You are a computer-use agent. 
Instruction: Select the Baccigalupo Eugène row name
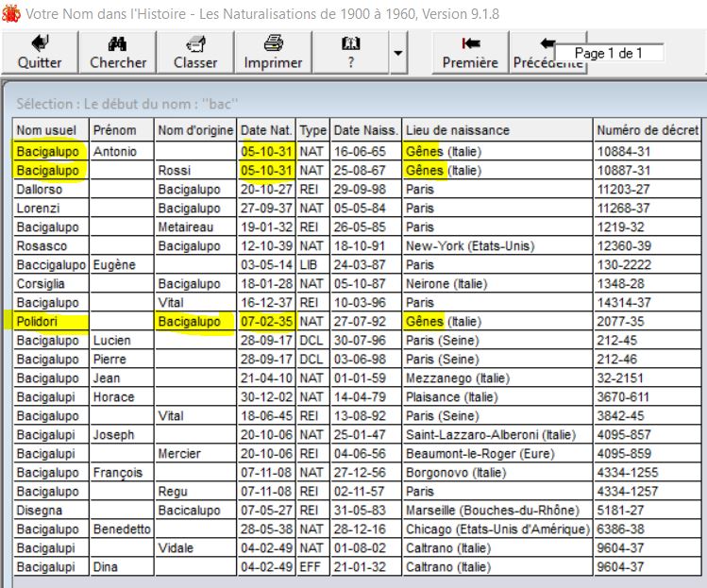click(51, 265)
